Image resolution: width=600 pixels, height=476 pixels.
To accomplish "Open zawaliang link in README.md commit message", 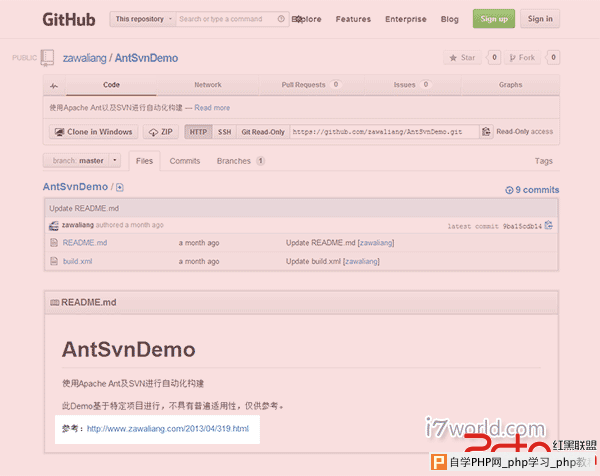I will pyautogui.click(x=376, y=243).
